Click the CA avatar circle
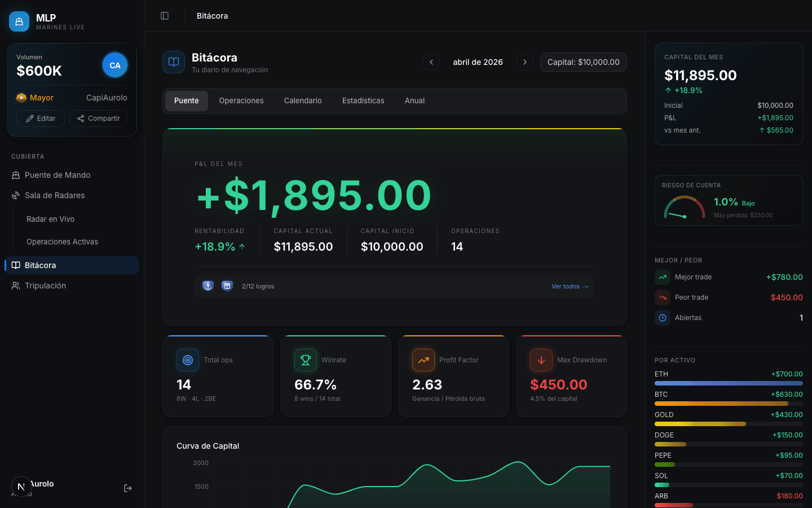This screenshot has width=812, height=508. pyautogui.click(x=115, y=65)
